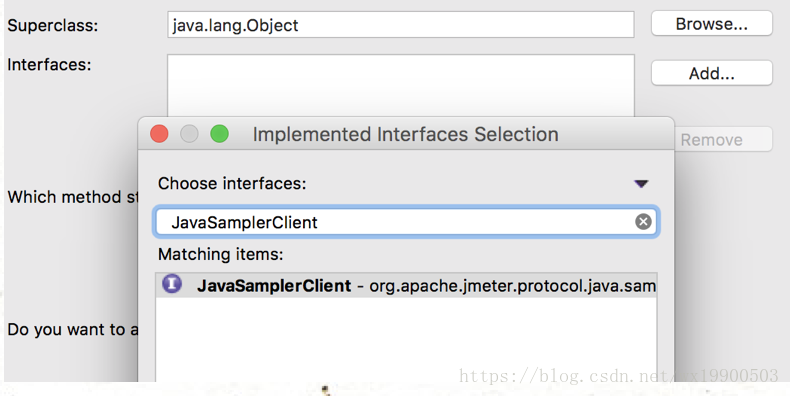Screen dimensions: 790x396
Task: Click the Remove interface button
Action: pyautogui.click(x=723, y=140)
